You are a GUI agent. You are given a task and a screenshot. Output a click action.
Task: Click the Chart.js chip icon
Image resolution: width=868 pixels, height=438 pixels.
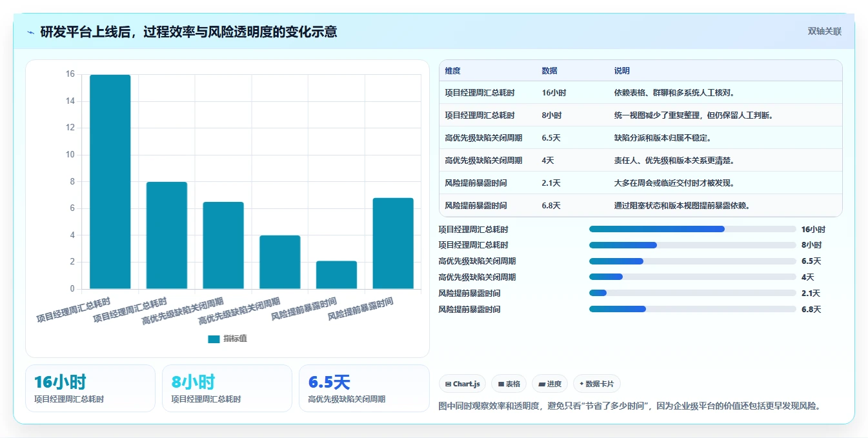click(448, 384)
